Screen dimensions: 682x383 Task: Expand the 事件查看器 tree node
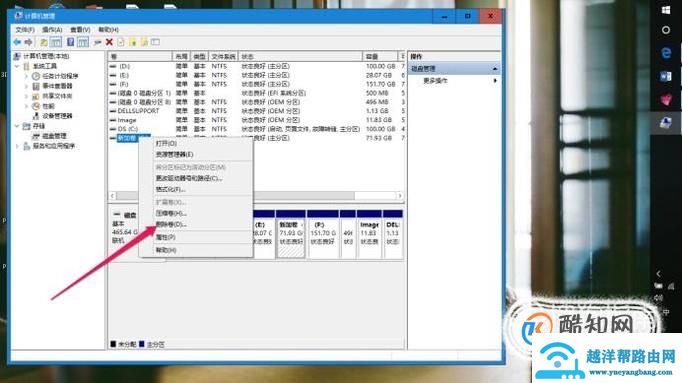click(x=27, y=86)
